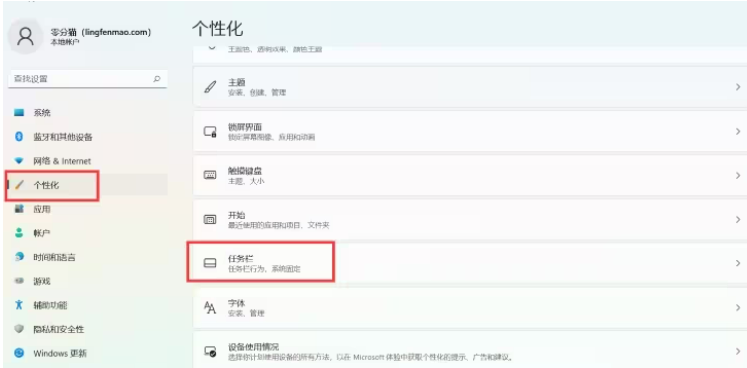Open 任务栏 via its right chevron
The height and width of the screenshot is (368, 747).
[x=738, y=263]
